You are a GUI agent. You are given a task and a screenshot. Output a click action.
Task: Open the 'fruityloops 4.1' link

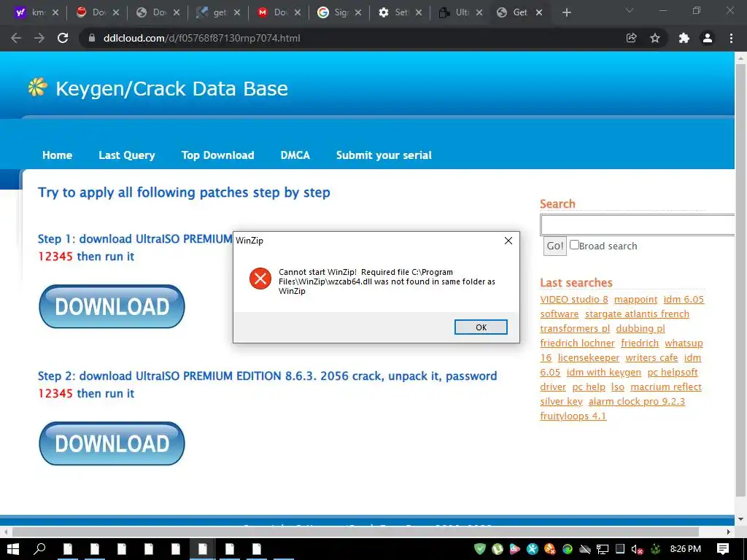(x=573, y=416)
